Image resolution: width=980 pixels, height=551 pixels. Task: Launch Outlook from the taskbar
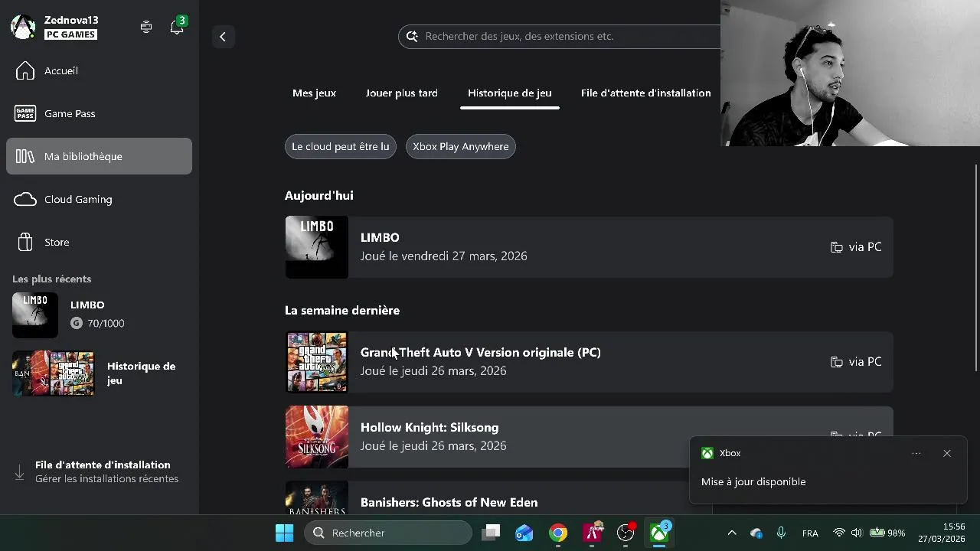[x=524, y=533]
